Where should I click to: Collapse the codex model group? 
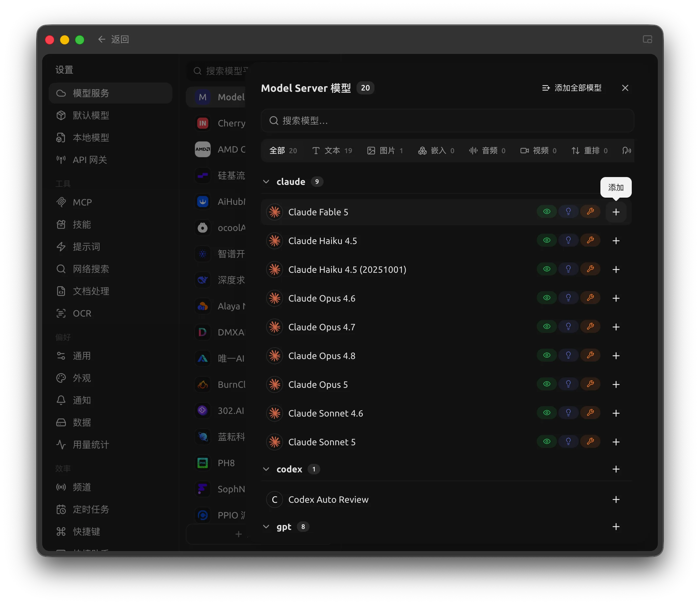[266, 469]
